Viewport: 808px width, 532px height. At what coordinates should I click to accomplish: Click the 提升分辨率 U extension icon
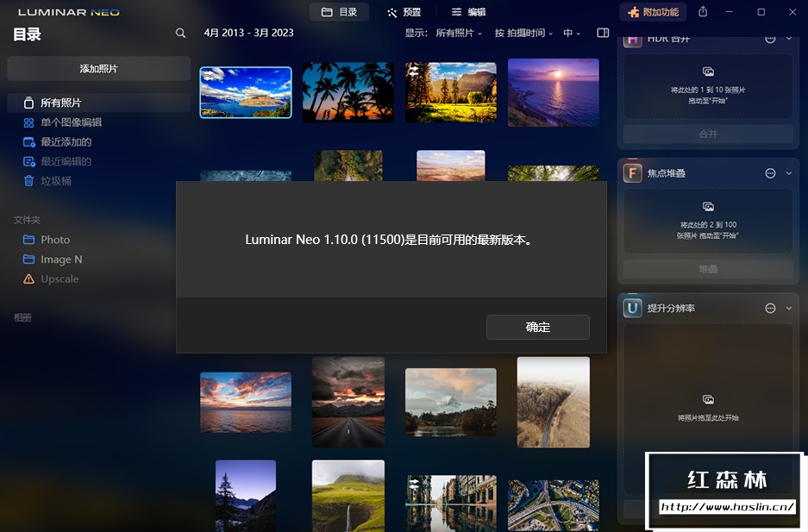[632, 308]
